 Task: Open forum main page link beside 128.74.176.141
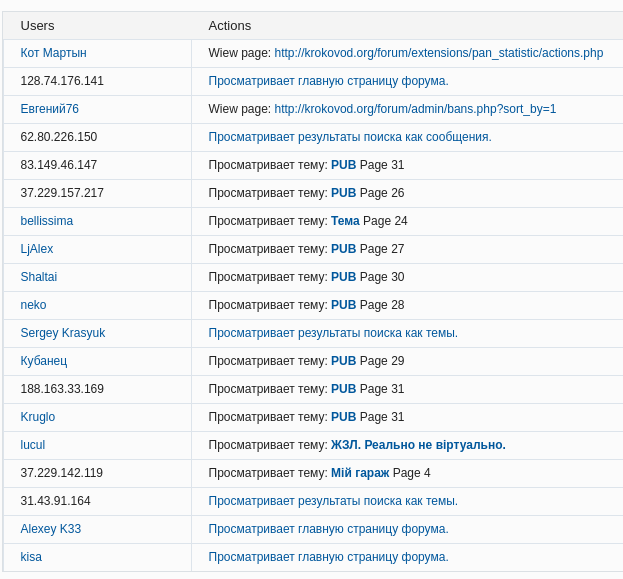[328, 81]
